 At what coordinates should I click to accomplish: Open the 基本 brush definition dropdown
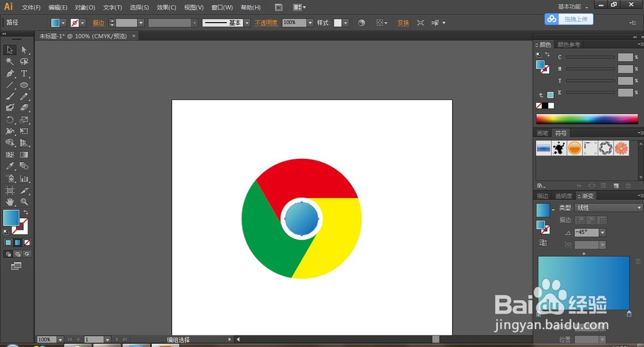click(x=247, y=23)
